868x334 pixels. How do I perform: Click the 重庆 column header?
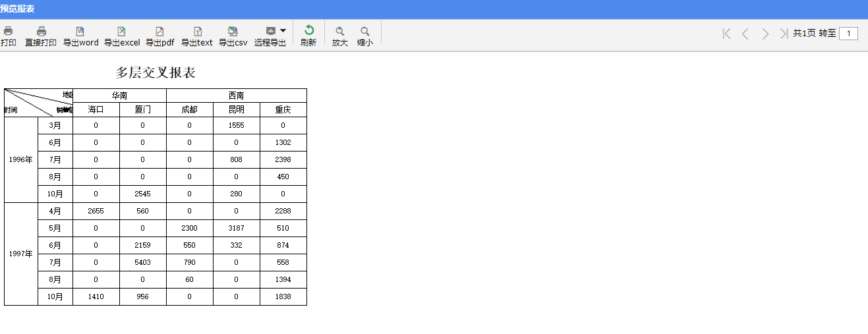(283, 110)
